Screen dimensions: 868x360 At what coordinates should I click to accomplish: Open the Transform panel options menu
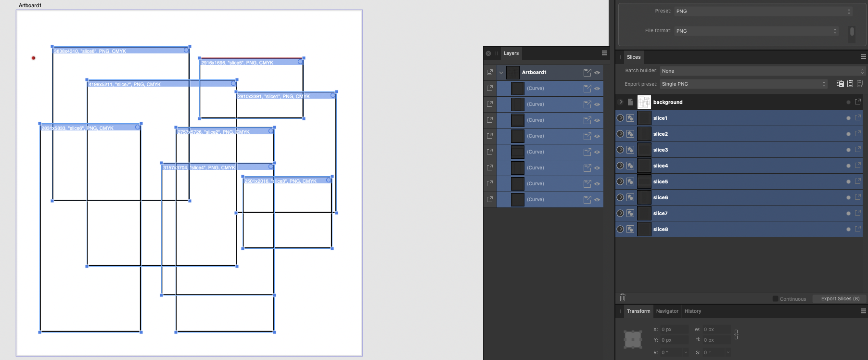[864, 311]
